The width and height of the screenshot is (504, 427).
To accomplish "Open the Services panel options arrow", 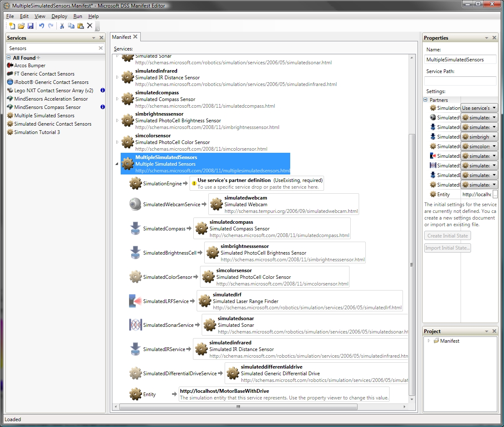I will [94, 38].
